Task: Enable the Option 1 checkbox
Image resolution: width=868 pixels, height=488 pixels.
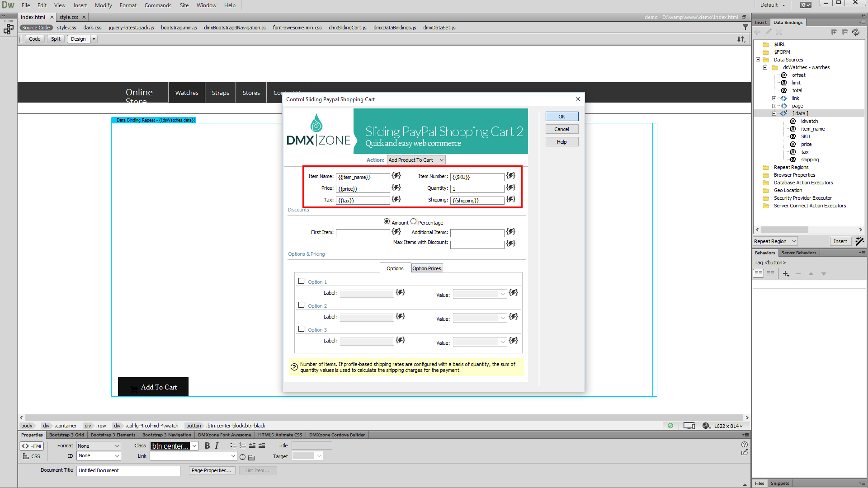Action: [302, 281]
